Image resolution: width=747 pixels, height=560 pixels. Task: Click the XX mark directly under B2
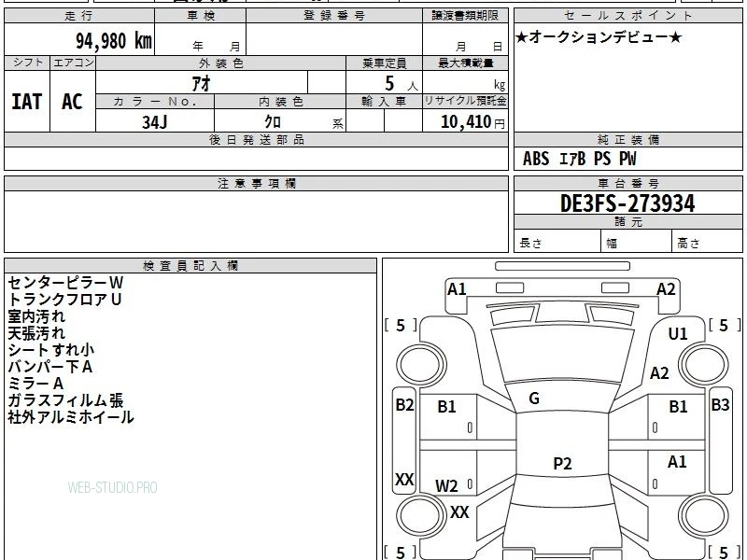point(404,479)
